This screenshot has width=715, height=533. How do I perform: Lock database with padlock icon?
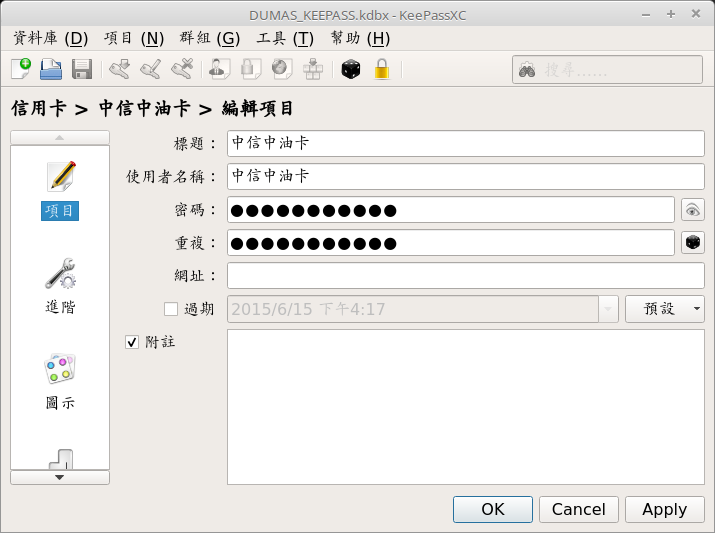(382, 69)
